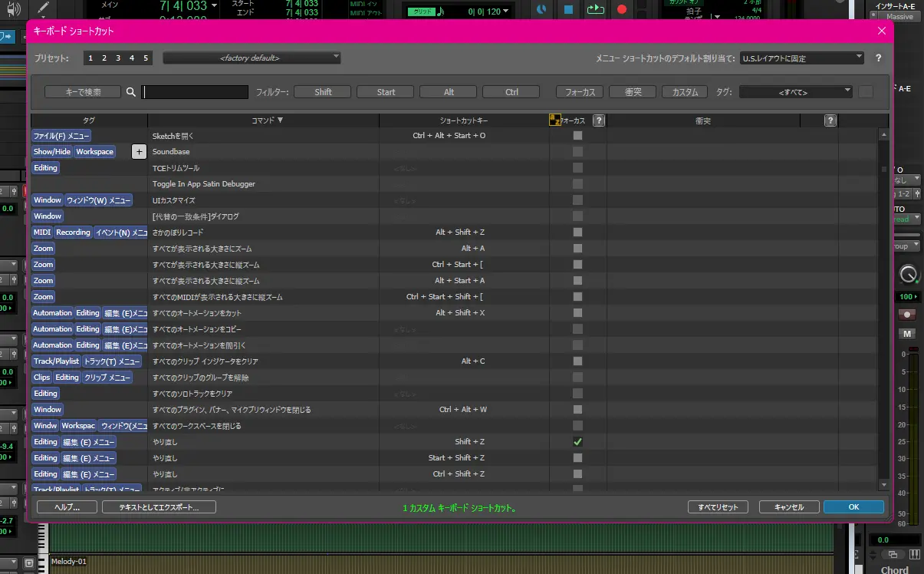Screen dimensions: 924x574
Task: Click the rotary knob above the 100 display
Action: pyautogui.click(x=908, y=274)
